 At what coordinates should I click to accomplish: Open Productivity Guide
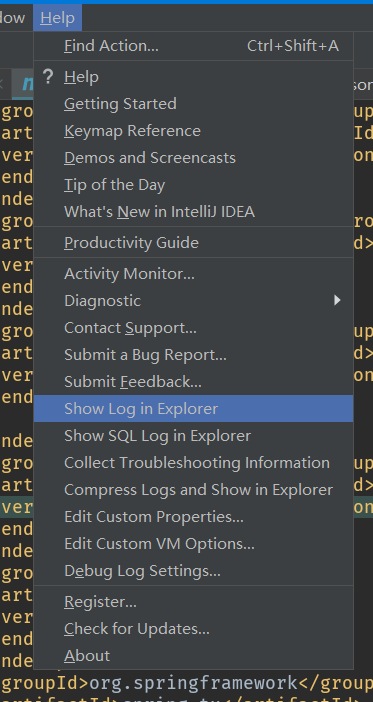(193, 243)
